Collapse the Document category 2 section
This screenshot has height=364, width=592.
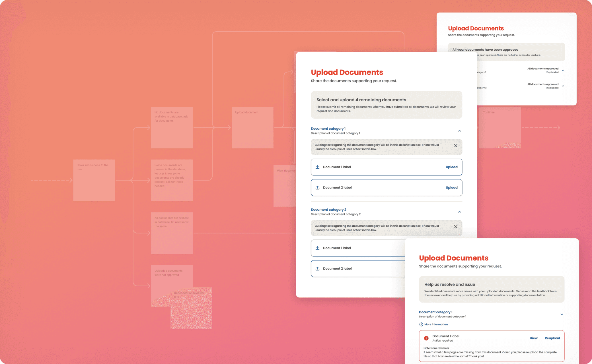tap(459, 212)
